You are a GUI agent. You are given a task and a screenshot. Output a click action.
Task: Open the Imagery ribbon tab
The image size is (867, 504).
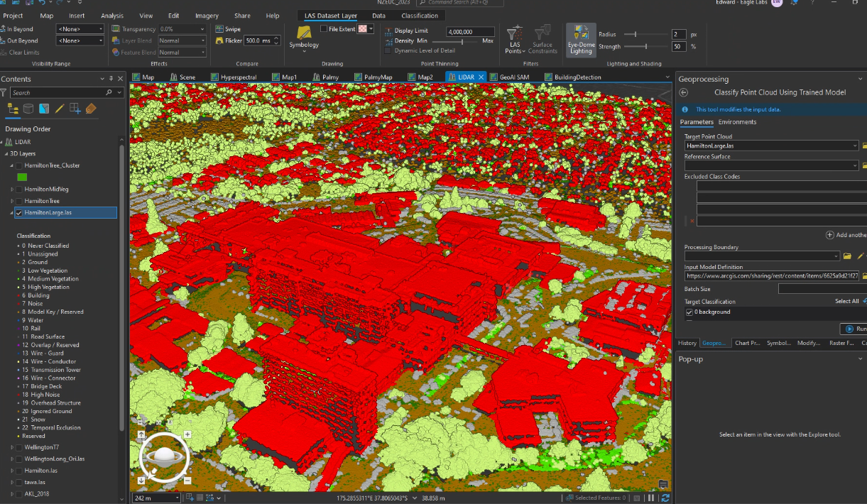click(207, 16)
